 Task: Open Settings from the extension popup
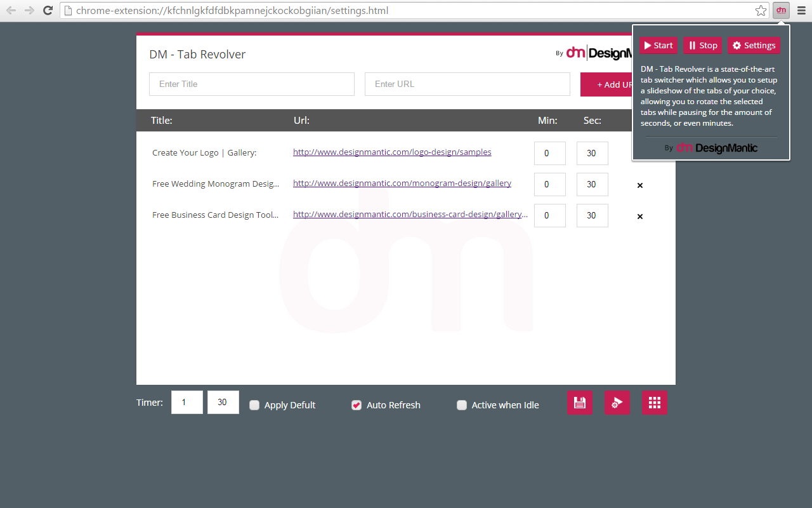click(x=754, y=45)
